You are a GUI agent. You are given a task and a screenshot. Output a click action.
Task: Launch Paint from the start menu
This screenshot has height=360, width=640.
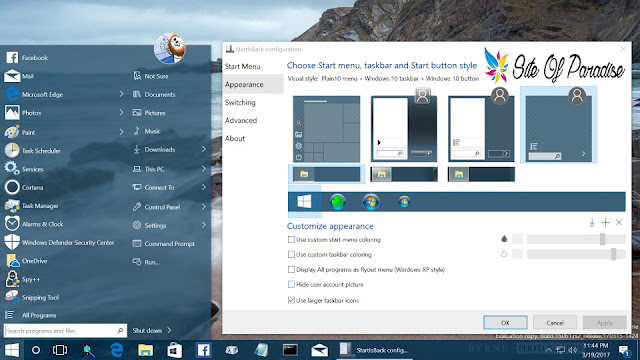coord(20,132)
